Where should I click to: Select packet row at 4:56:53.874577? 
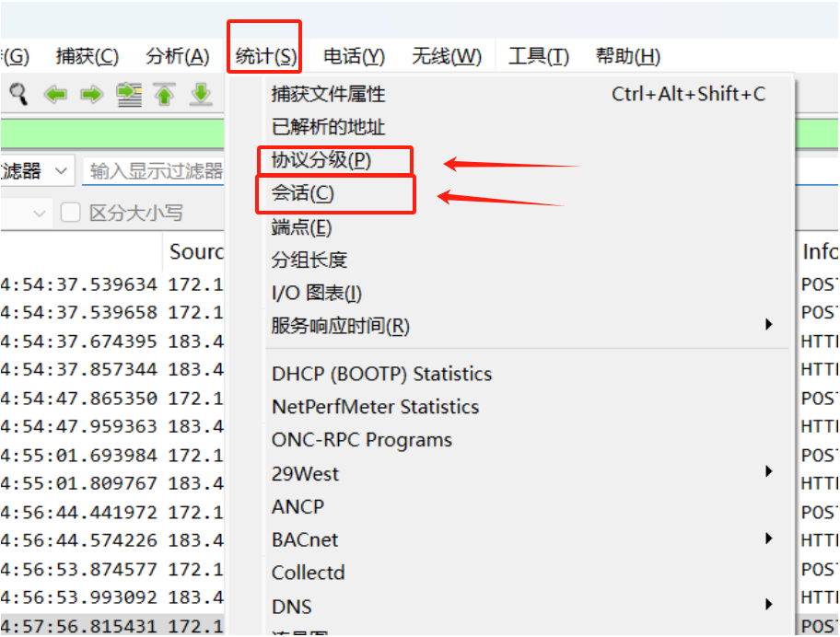click(112, 569)
